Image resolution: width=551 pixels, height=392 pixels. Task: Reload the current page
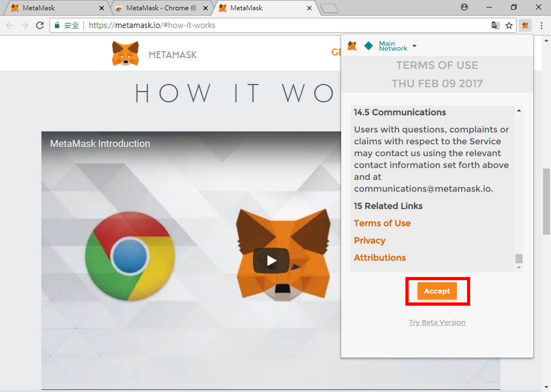[40, 25]
